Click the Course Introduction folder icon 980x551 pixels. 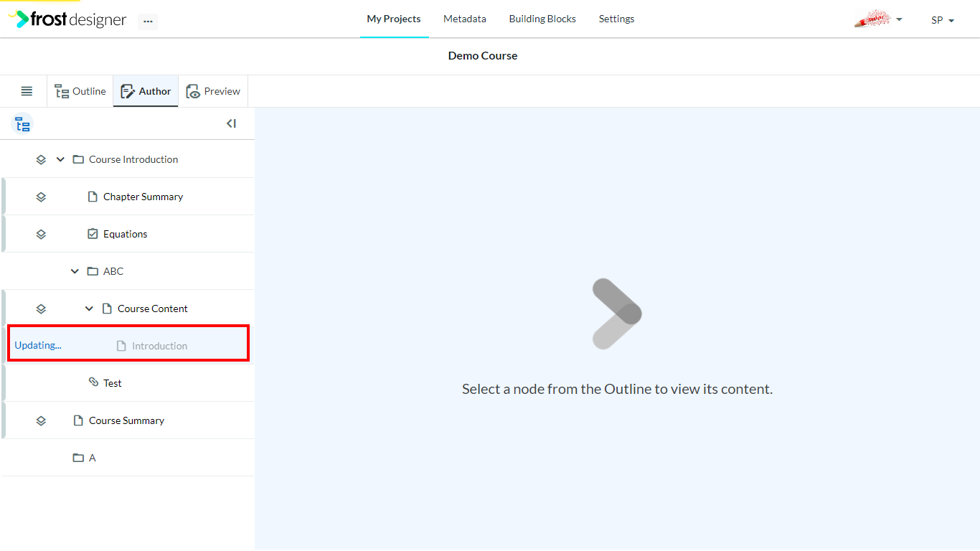(x=78, y=159)
